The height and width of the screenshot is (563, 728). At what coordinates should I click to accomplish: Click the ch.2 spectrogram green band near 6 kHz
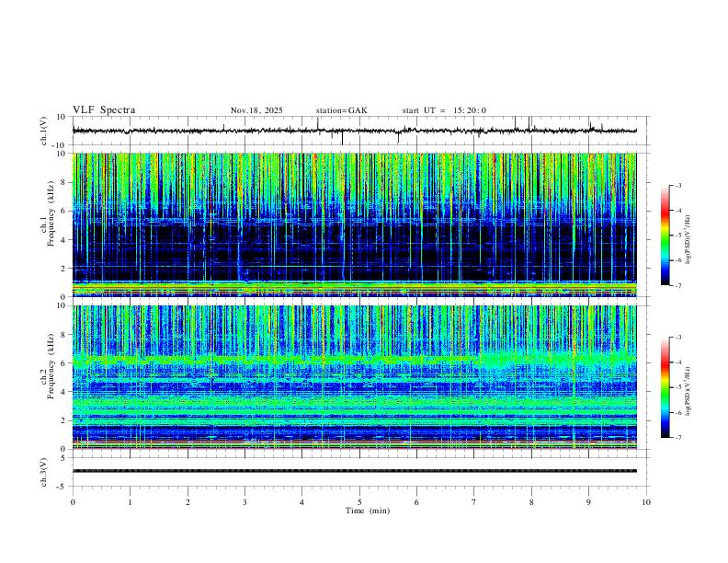coord(355,361)
